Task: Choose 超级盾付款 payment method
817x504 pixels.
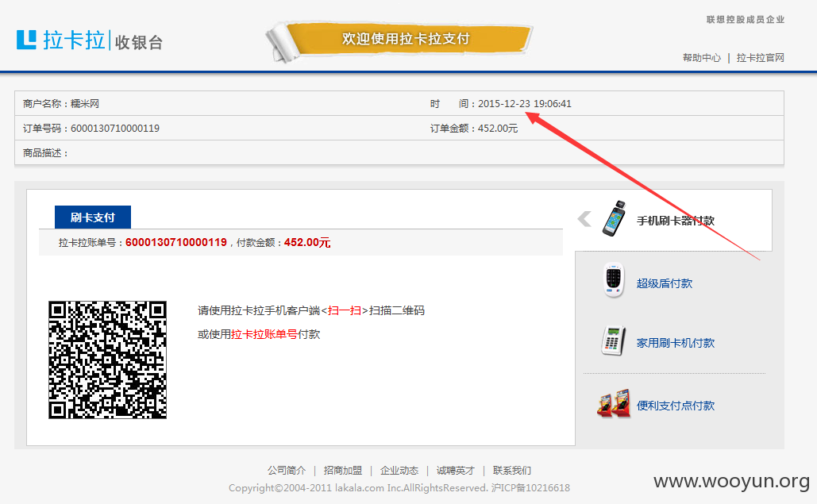Action: click(665, 283)
